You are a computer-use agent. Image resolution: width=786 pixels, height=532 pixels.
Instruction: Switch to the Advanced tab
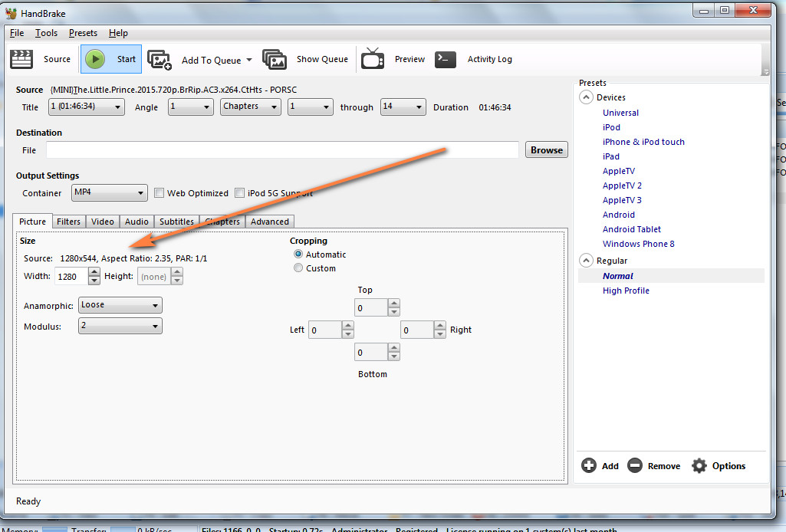(x=270, y=222)
